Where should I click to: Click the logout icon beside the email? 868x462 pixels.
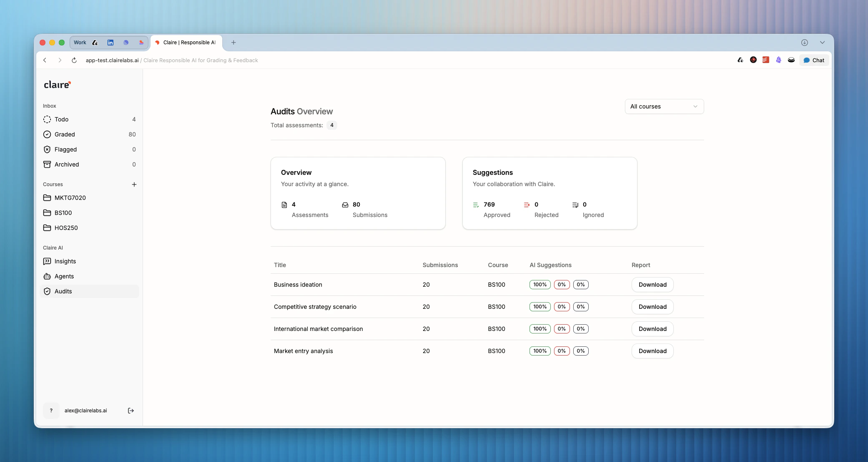click(130, 411)
